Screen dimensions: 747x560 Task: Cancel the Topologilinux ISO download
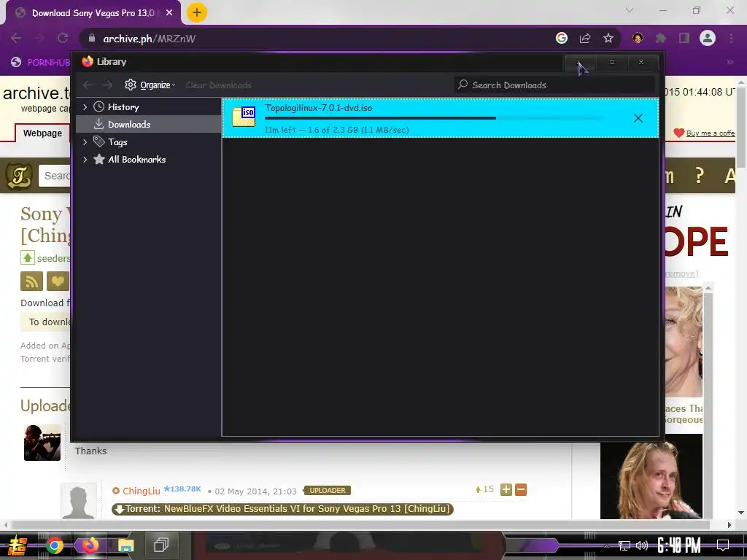point(638,118)
